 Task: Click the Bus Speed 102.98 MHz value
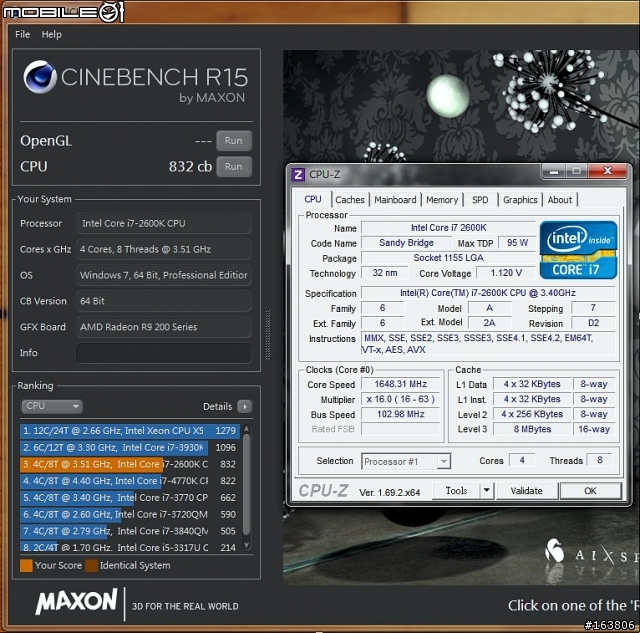400,414
